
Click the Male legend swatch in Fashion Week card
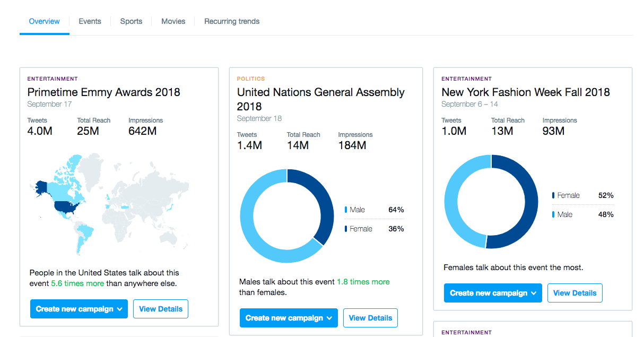553,214
